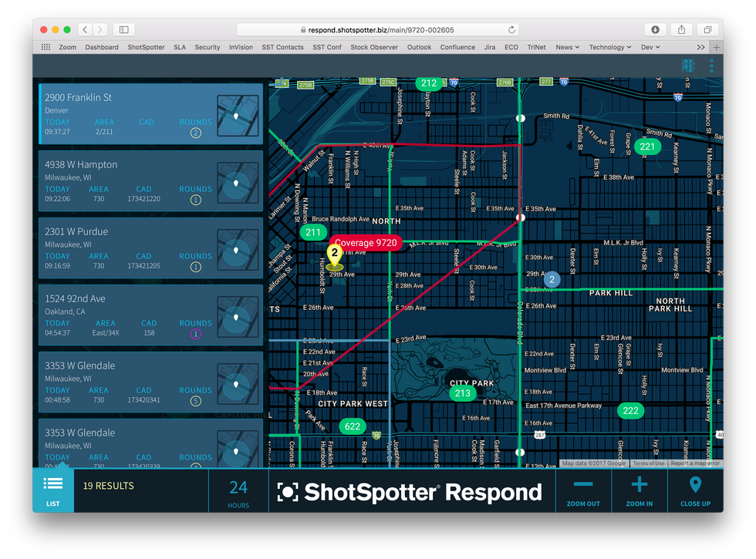Click area value East/34X
The image size is (756, 559).
tap(106, 332)
